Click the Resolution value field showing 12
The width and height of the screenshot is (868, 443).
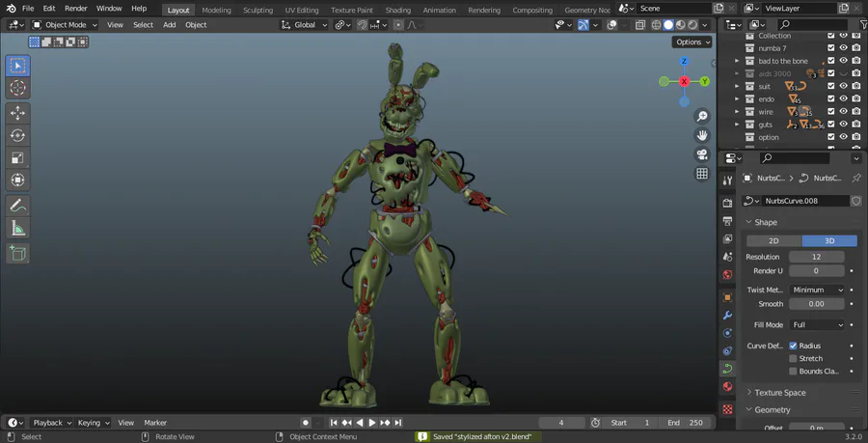pyautogui.click(x=816, y=257)
